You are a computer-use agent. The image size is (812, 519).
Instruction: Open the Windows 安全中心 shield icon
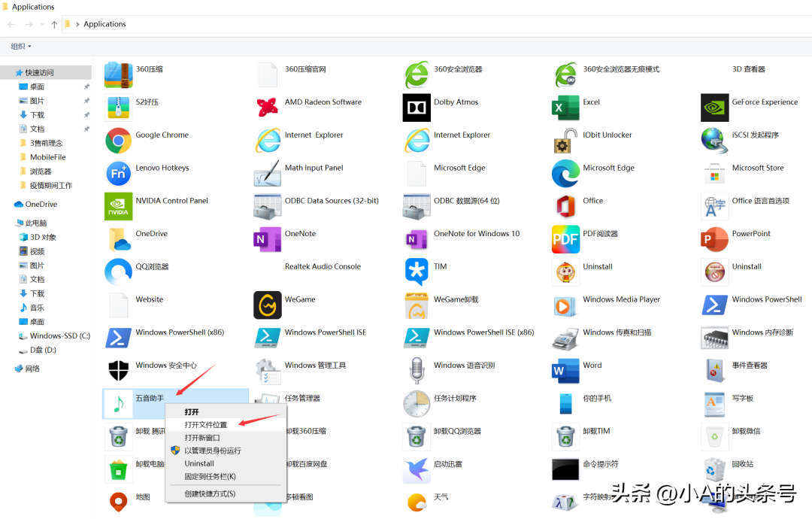119,371
